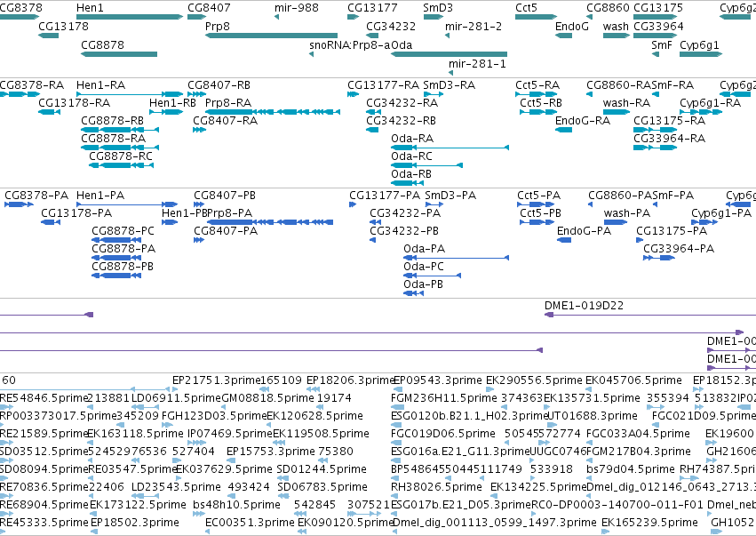
Task: Click the CG8878-RC transcript
Action: 122,165
